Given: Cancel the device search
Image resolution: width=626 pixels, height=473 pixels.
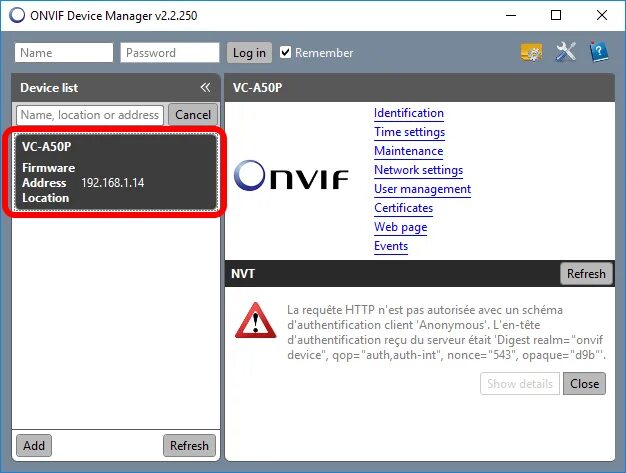Looking at the screenshot, I should (x=193, y=115).
